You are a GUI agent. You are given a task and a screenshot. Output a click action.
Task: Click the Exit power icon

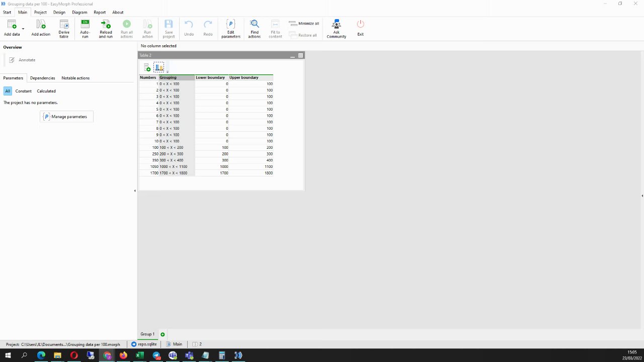tap(360, 24)
